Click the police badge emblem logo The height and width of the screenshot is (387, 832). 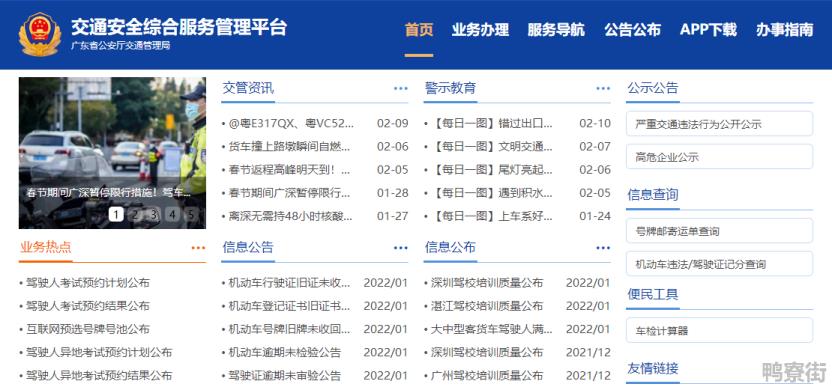point(40,35)
